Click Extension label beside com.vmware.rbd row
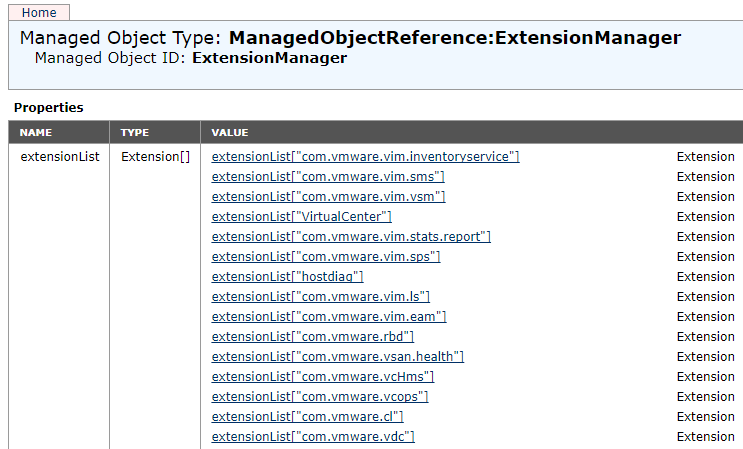The image size is (743, 449). coord(706,336)
